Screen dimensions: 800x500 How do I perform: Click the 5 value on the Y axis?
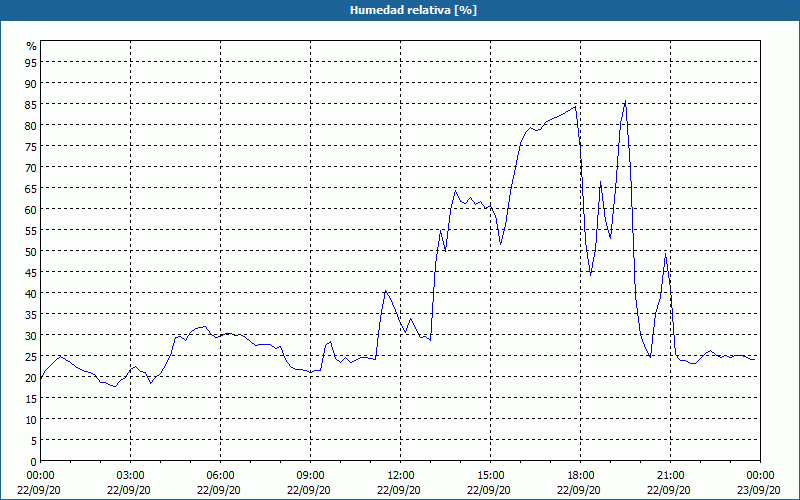point(34,441)
